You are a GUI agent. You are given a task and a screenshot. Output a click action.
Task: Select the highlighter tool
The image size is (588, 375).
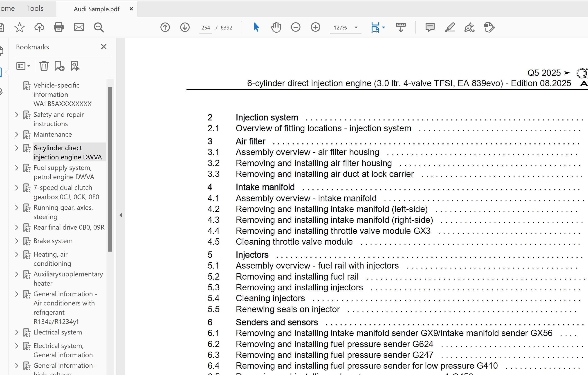pos(449,27)
